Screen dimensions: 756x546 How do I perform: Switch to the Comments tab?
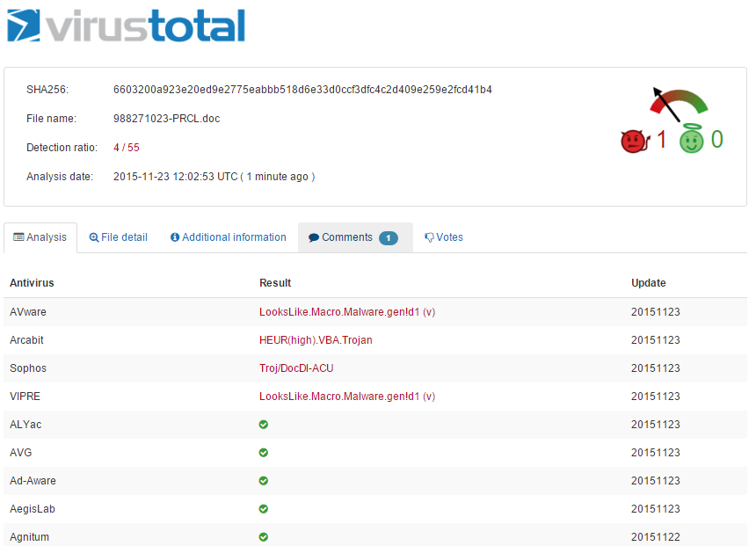[x=355, y=237]
